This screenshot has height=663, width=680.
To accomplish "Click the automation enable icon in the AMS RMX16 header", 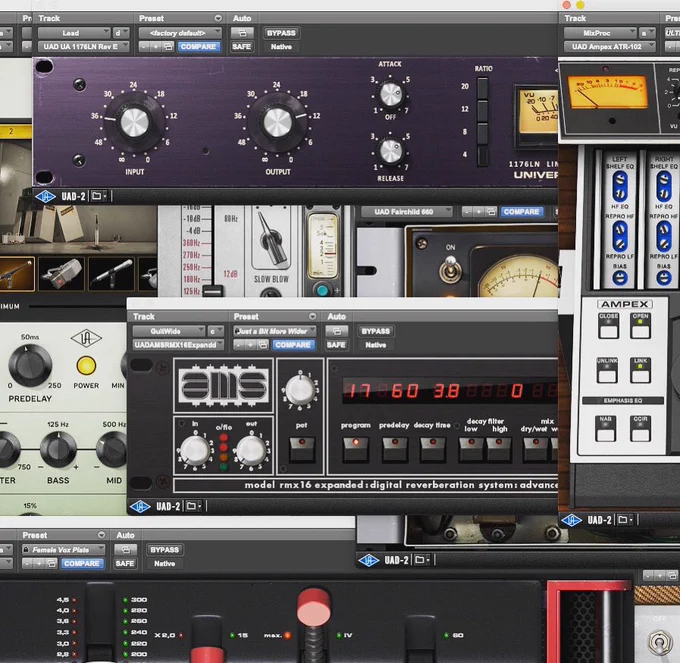I will pyautogui.click(x=337, y=331).
